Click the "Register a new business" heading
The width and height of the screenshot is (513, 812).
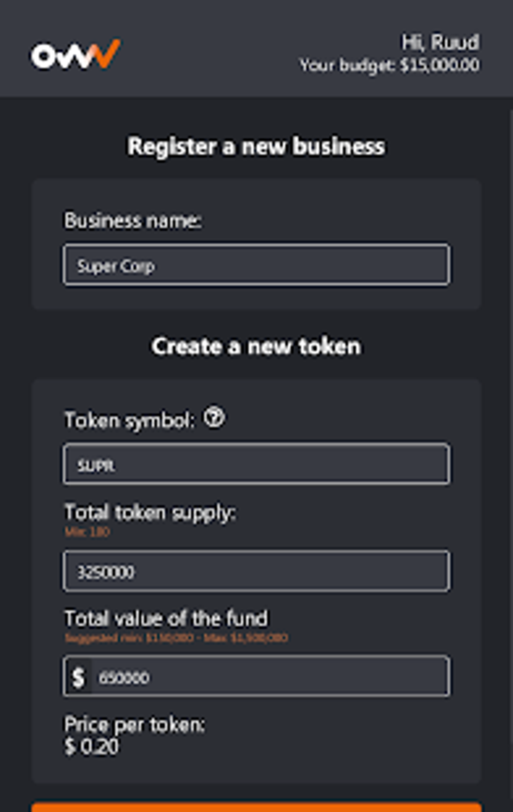click(x=256, y=146)
